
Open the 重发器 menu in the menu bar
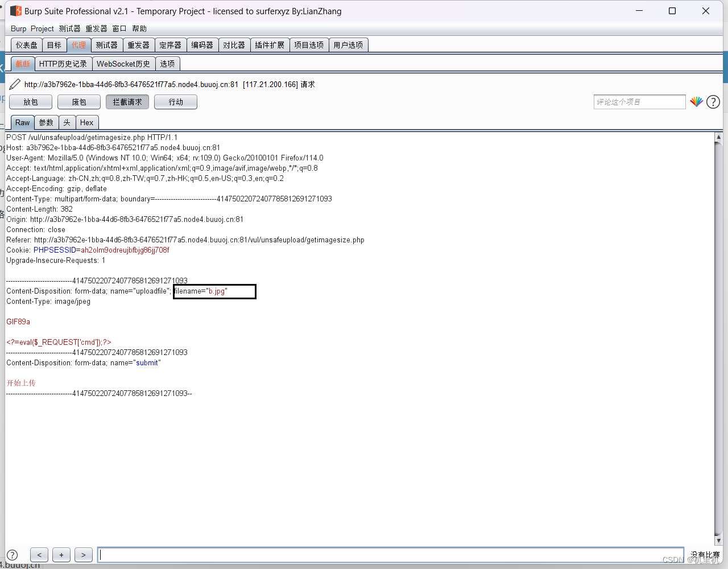(x=96, y=28)
